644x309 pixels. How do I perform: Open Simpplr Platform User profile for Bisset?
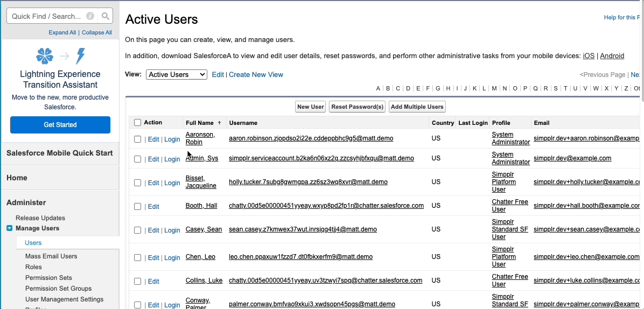(x=504, y=182)
